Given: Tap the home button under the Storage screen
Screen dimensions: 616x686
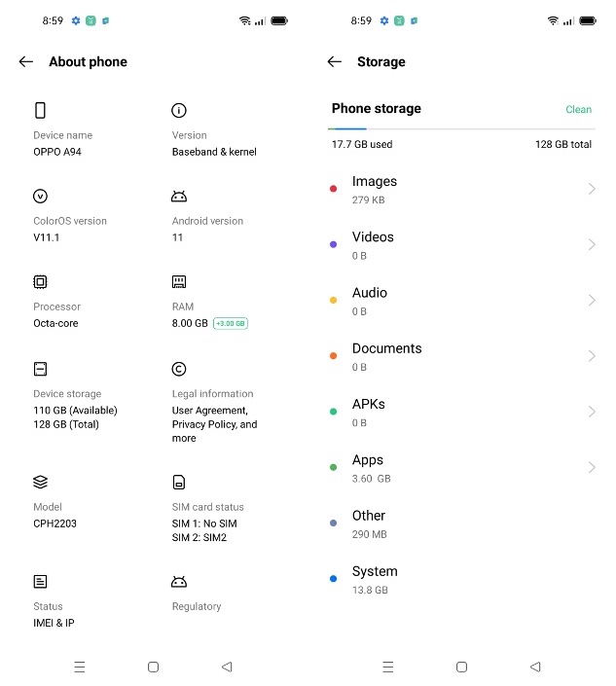Looking at the screenshot, I should point(461,667).
